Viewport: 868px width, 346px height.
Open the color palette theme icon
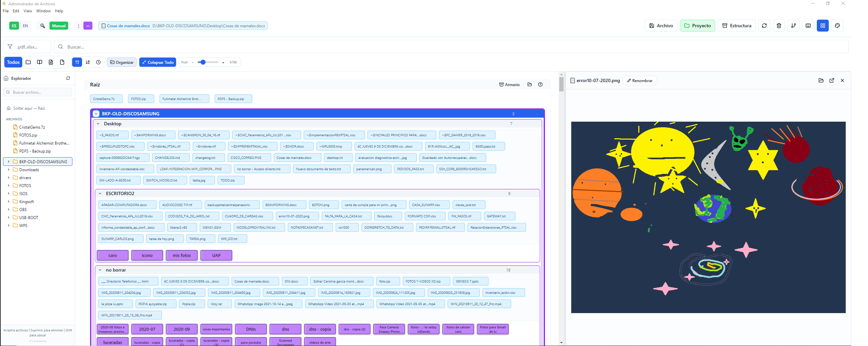coord(837,26)
